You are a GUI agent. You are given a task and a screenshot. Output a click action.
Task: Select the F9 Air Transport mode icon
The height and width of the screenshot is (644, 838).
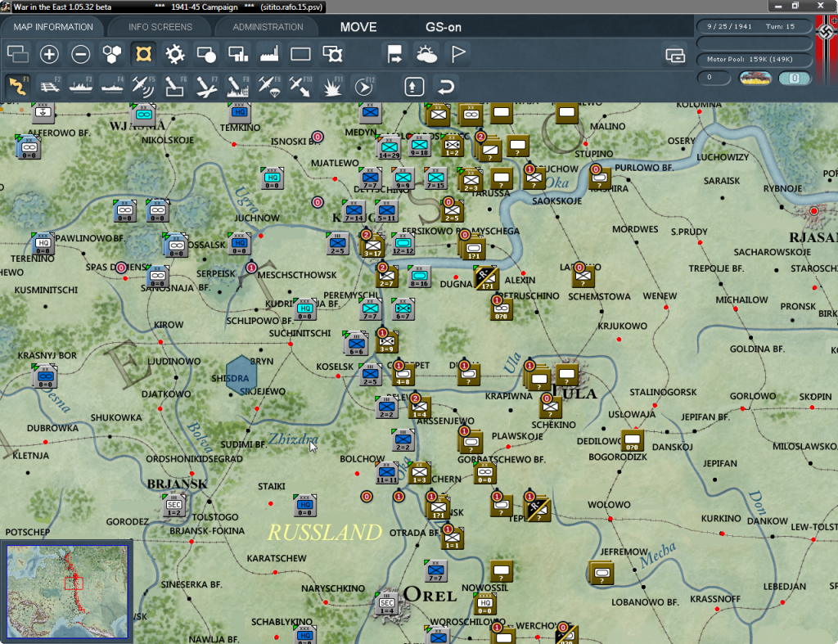(x=268, y=86)
